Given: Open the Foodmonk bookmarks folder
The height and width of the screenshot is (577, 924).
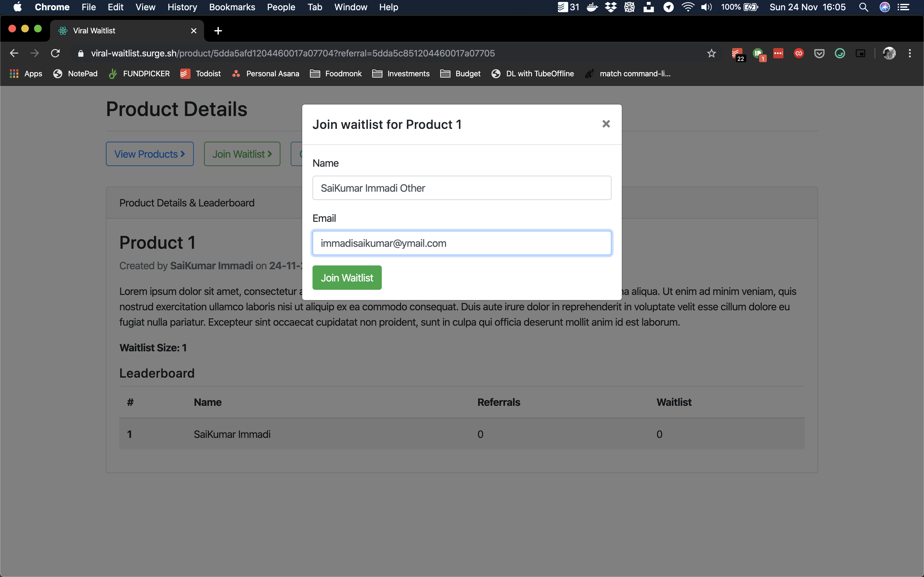Looking at the screenshot, I should [x=336, y=74].
